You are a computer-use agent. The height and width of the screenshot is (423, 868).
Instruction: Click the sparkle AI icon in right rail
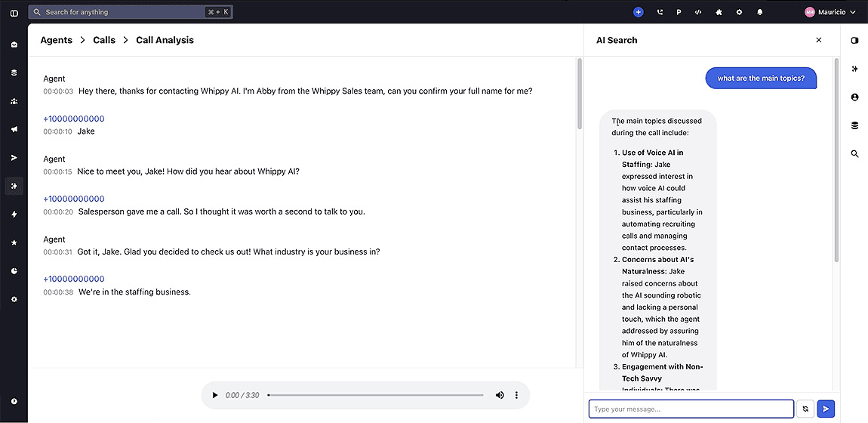point(854,69)
